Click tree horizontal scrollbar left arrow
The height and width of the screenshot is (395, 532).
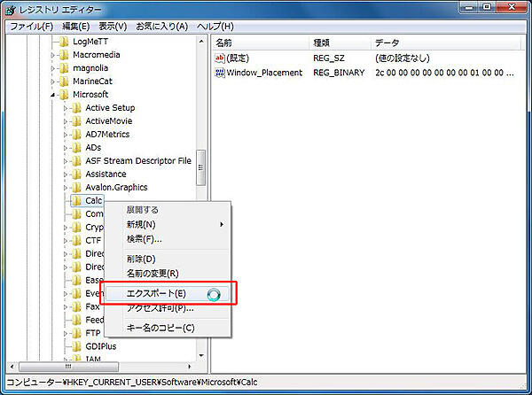[x=12, y=367]
